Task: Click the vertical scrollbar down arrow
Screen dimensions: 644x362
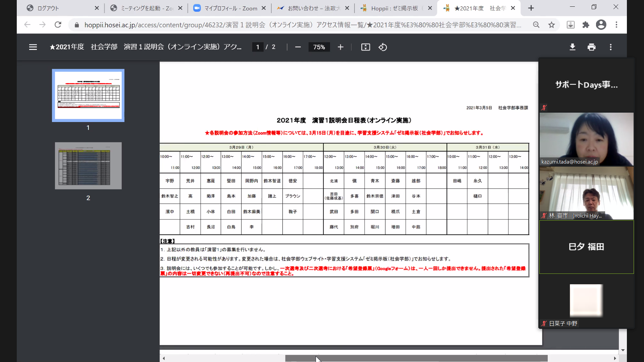Action: pyautogui.click(x=623, y=350)
